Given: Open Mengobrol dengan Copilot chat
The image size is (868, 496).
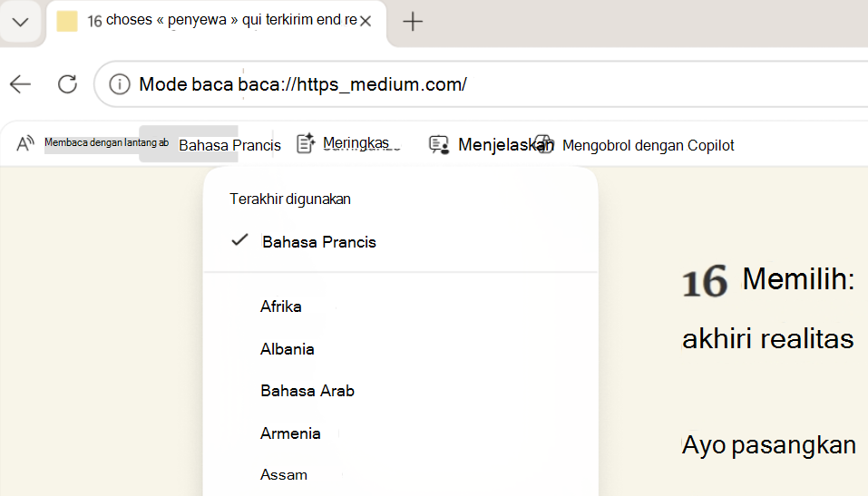Looking at the screenshot, I should tap(648, 146).
